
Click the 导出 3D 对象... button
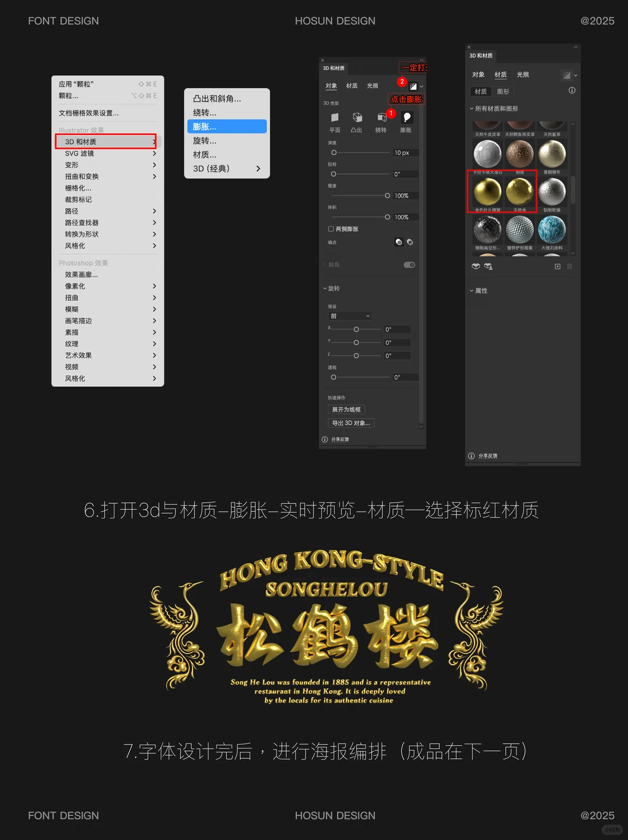pyautogui.click(x=351, y=423)
